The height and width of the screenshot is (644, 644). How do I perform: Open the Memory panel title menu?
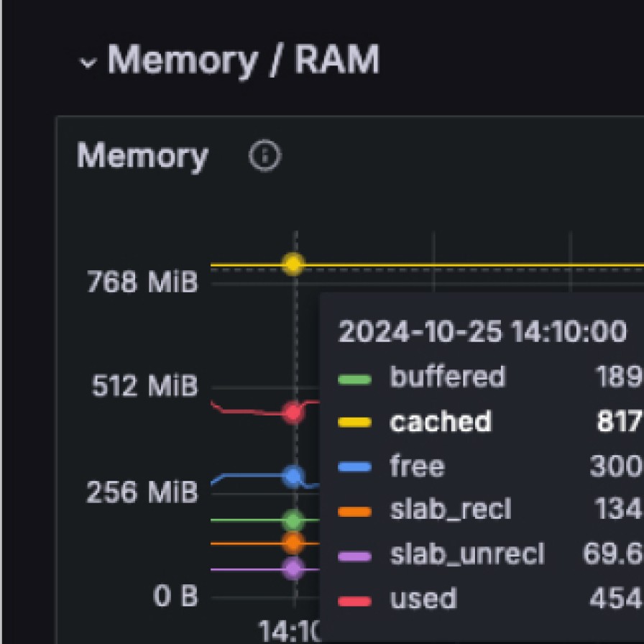(x=142, y=156)
